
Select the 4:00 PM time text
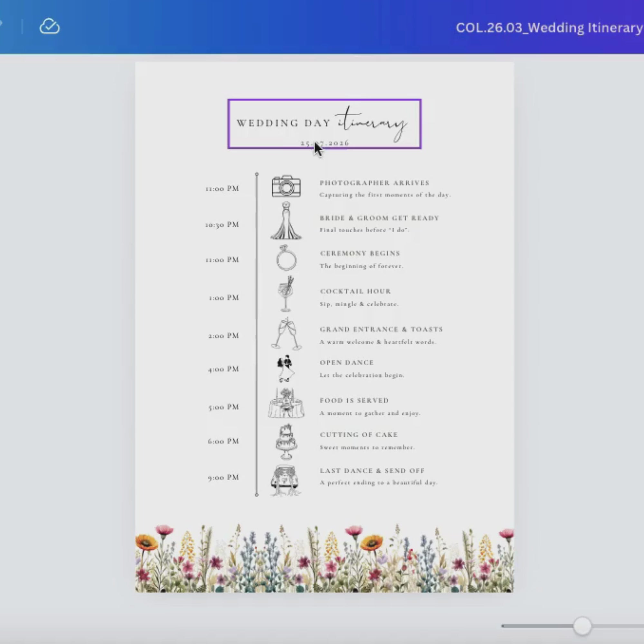point(224,369)
